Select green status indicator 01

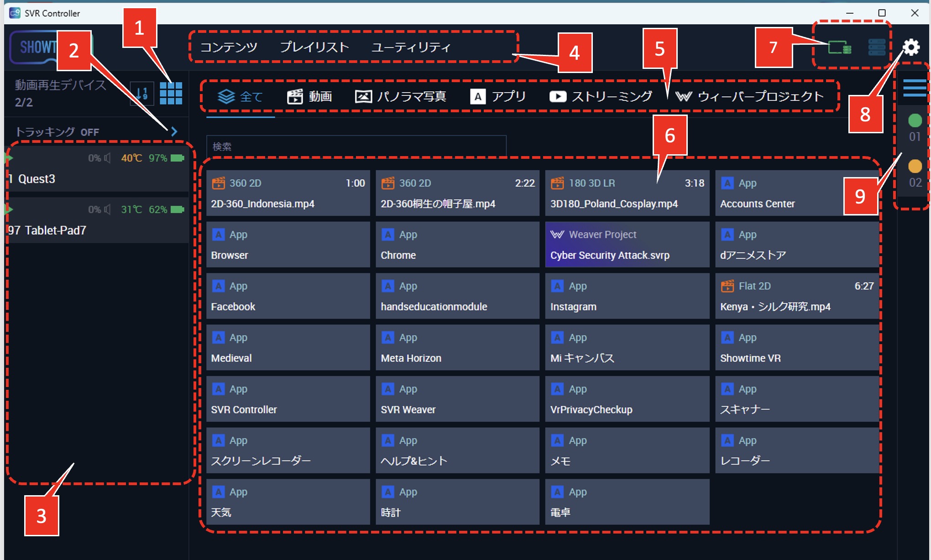[915, 120]
